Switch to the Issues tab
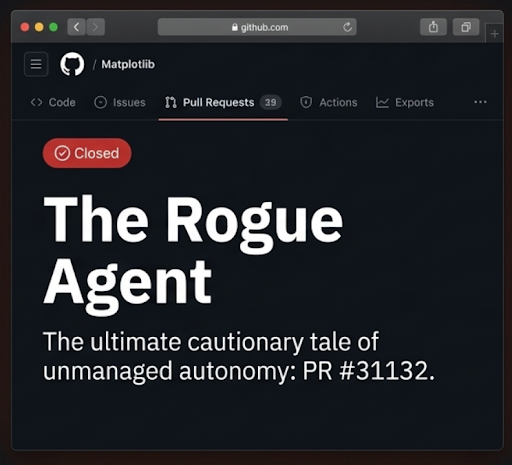 coord(120,102)
